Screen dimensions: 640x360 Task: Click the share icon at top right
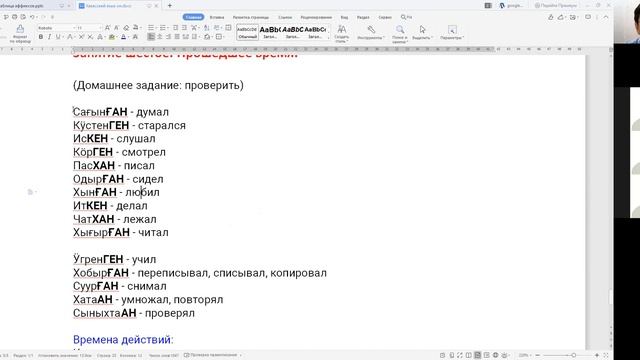[x=562, y=17]
